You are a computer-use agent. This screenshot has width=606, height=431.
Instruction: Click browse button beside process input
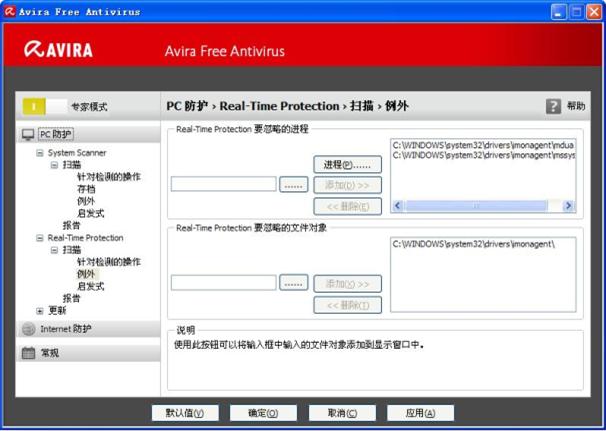294,184
